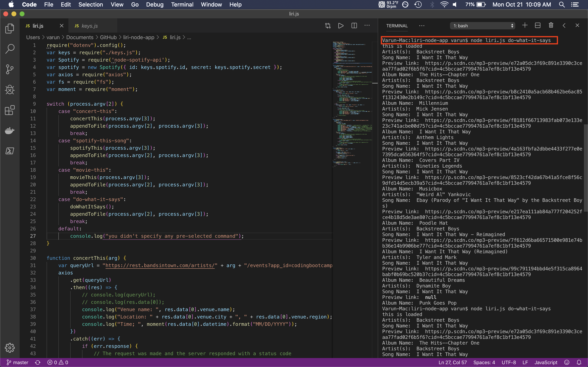The image size is (588, 367).
Task: Click liri-node-app breadcrumb folder
Action: pyautogui.click(x=138, y=37)
